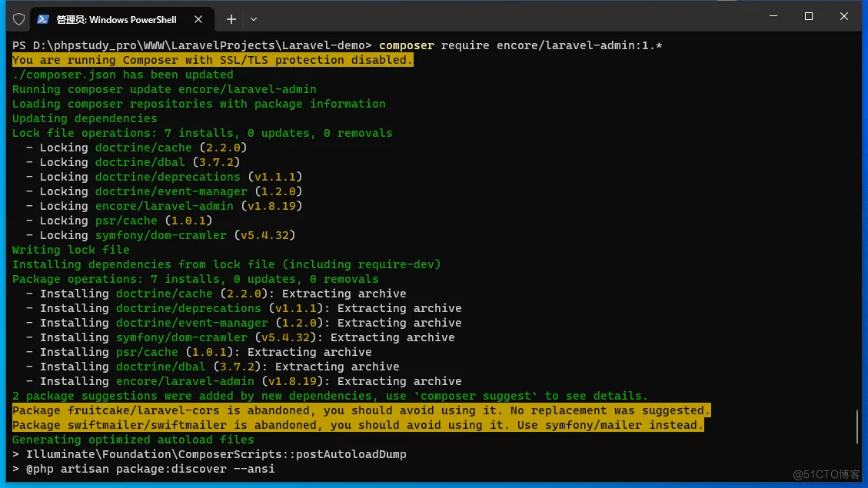Click 'Installing psr/cache (1.0.1)' line
The height and width of the screenshot is (488, 868).
198,352
